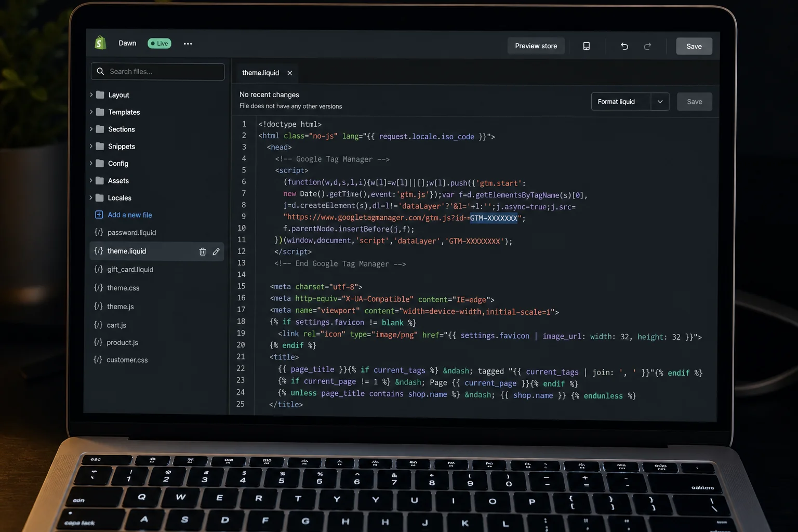Image resolution: width=798 pixels, height=532 pixels.
Task: Click the Sections folder icon
Action: [x=100, y=129]
